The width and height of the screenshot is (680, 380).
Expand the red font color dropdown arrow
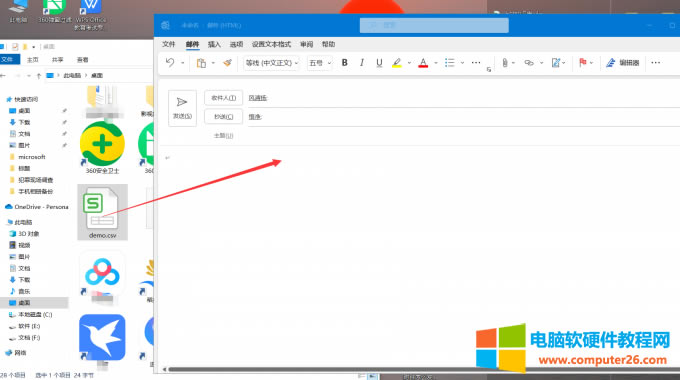[436, 63]
